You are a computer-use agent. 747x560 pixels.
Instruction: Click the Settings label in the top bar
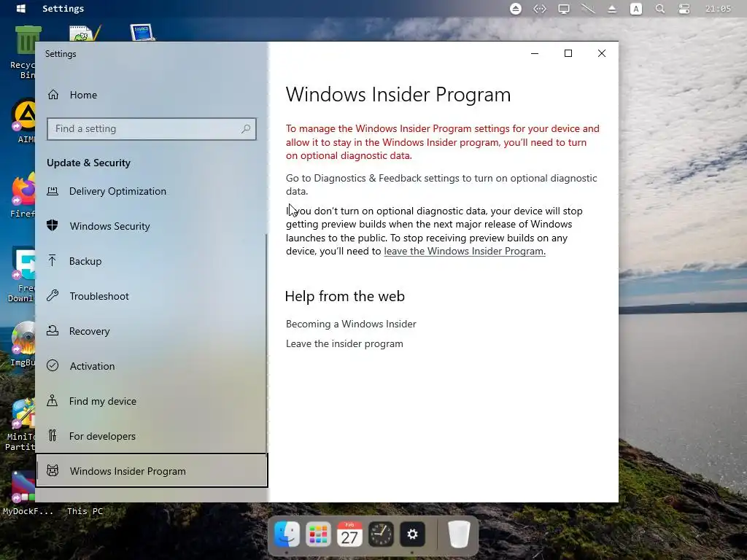[63, 9]
